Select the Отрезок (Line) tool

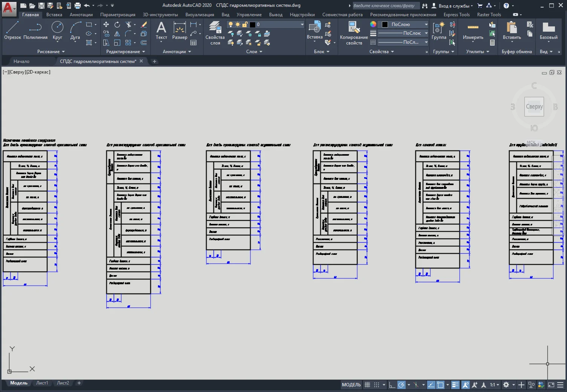click(12, 31)
